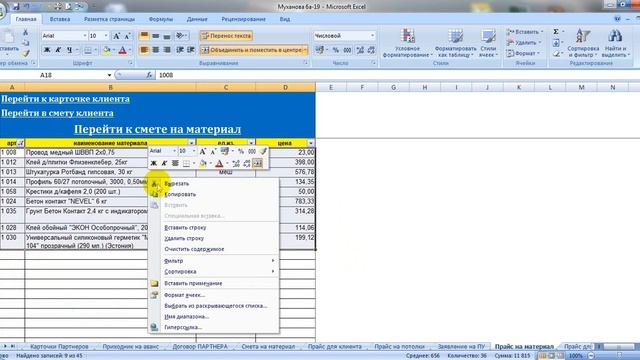Click the ribbon Format Painter brush icon

25,53
